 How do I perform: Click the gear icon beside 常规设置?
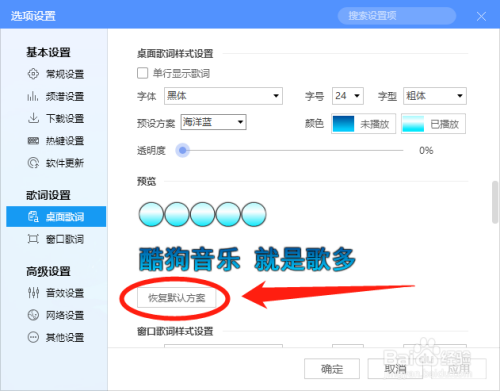click(33, 74)
